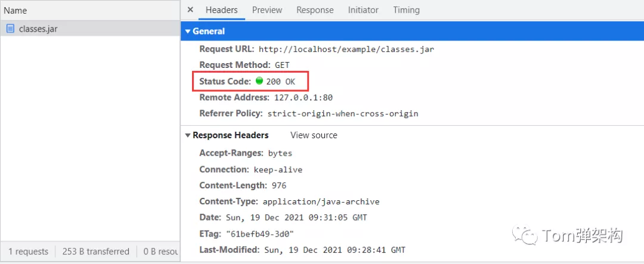Collapse the Response Headers section
Image resolution: width=644 pixels, height=264 pixels.
click(188, 135)
